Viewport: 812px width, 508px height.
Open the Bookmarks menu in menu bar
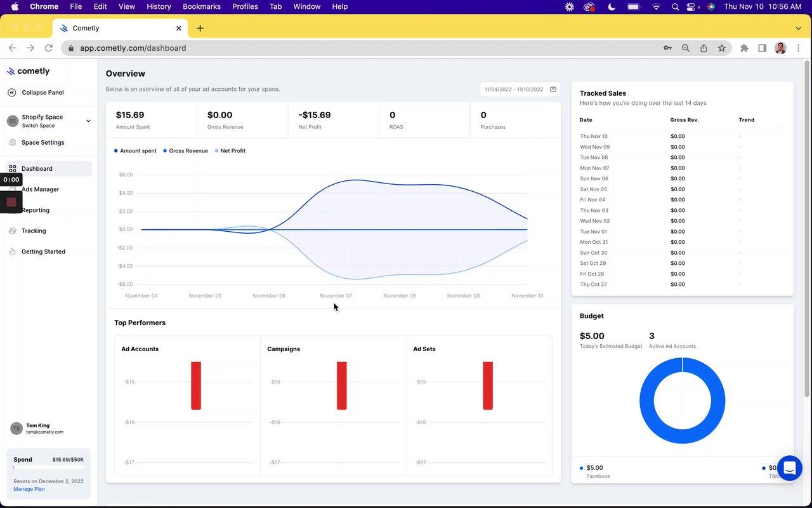pos(202,6)
